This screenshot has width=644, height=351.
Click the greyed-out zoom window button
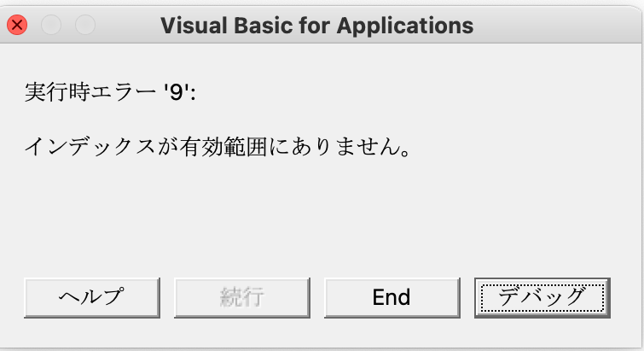pos(85,25)
